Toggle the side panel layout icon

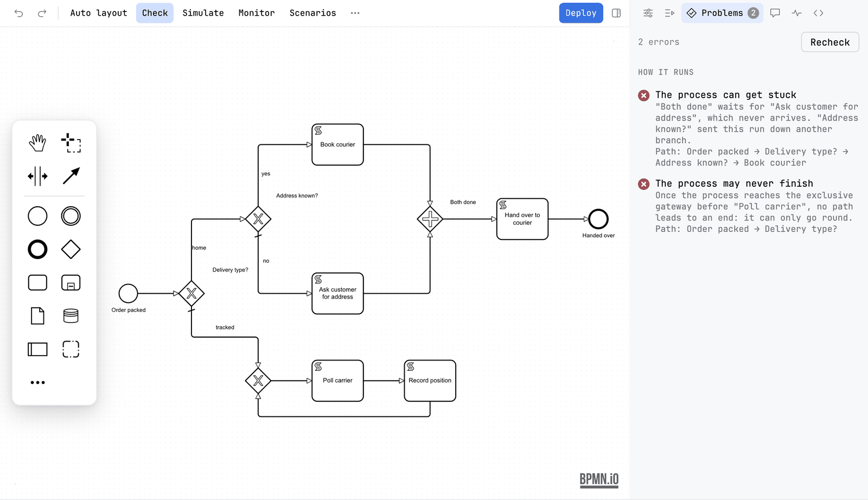[x=616, y=13]
